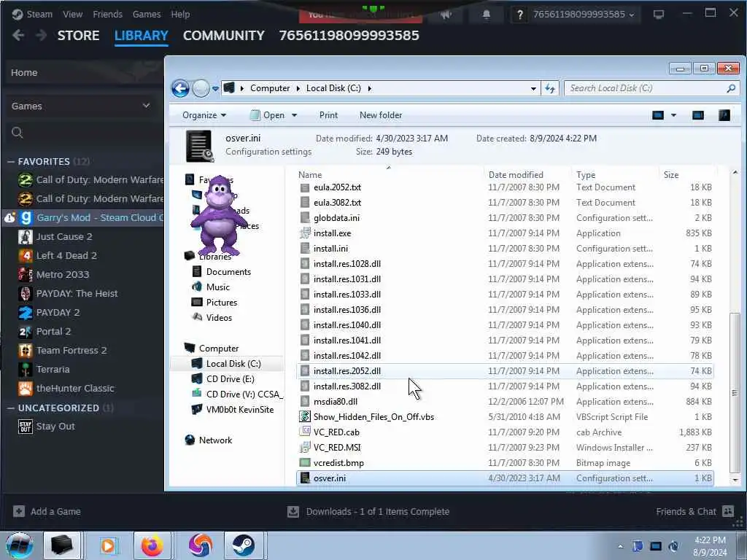Go to Steam library Home

[x=24, y=72]
